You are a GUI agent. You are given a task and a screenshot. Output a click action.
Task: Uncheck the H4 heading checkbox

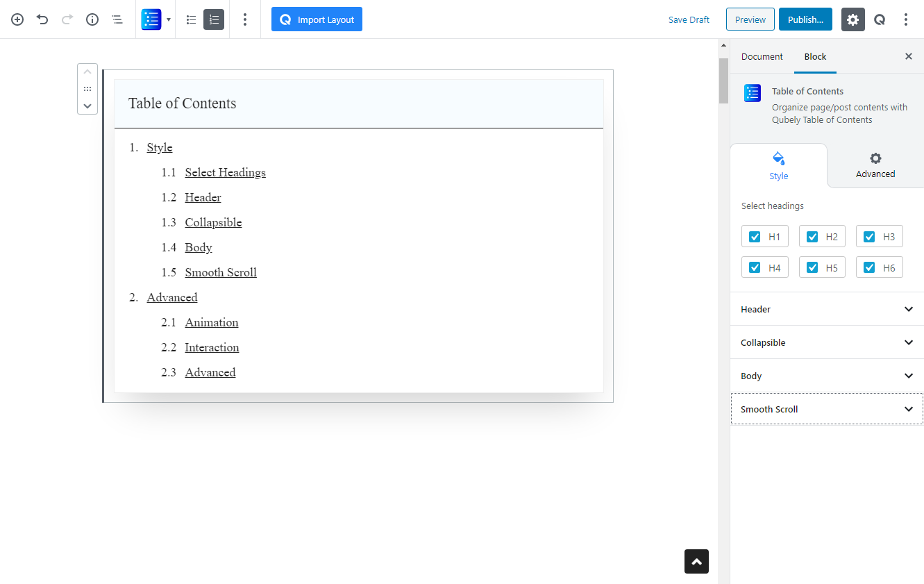click(x=755, y=267)
